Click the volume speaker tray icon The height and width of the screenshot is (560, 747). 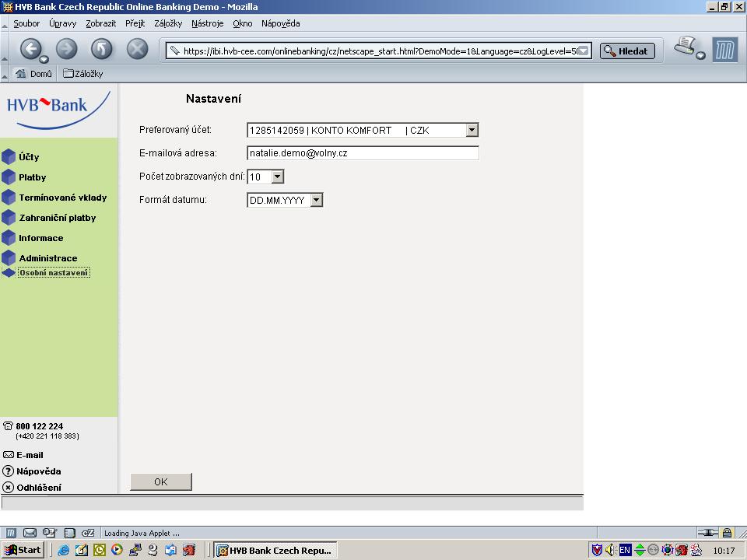click(610, 550)
